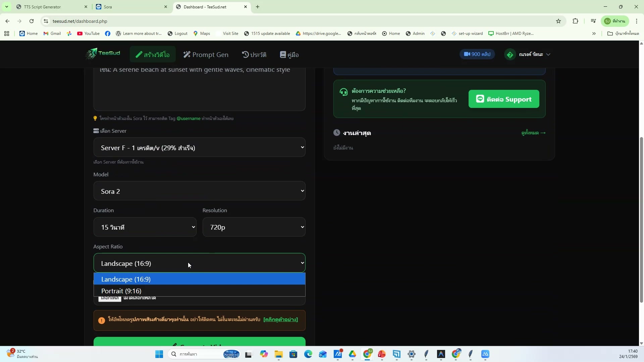Open the คู่มือ guide page
Viewport: 644px width, 362px height.
(289, 54)
